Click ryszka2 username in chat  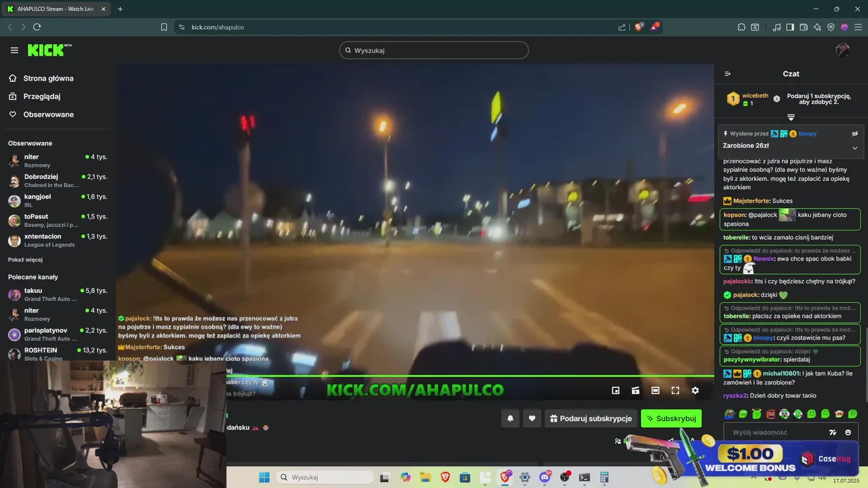click(736, 396)
